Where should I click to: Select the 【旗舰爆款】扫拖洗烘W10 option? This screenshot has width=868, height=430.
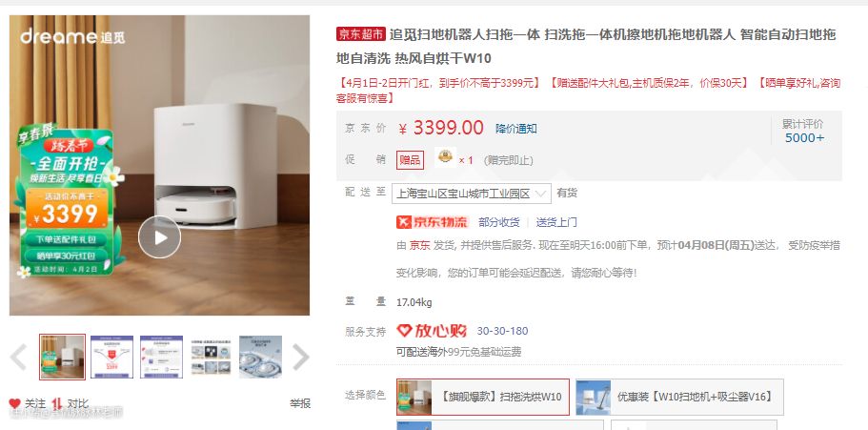483,397
